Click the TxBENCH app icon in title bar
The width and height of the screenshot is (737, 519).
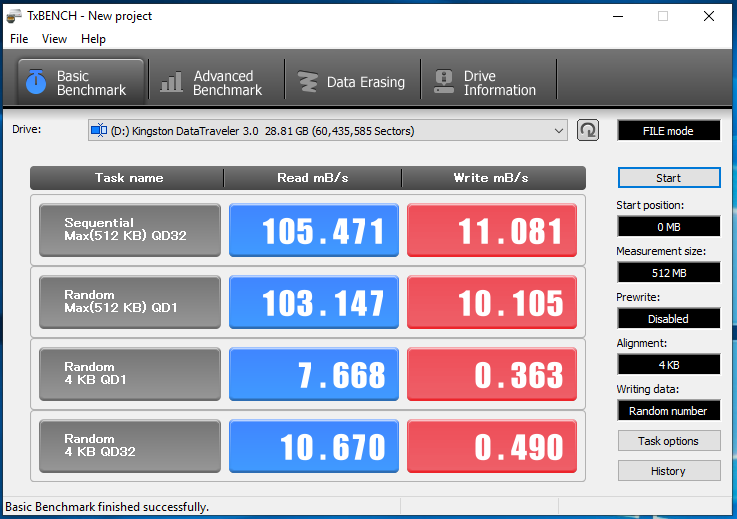(14, 16)
